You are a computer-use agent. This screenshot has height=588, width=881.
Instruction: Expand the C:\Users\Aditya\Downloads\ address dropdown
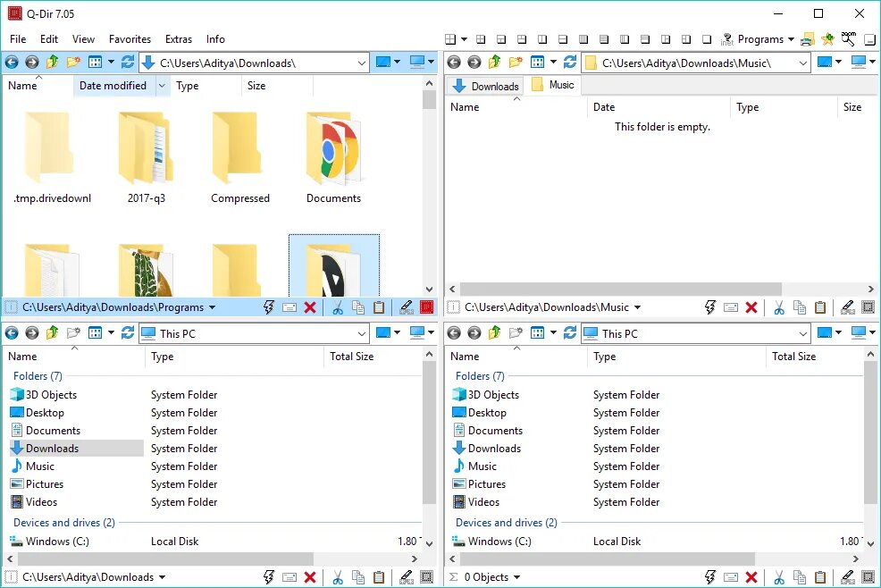click(x=361, y=63)
